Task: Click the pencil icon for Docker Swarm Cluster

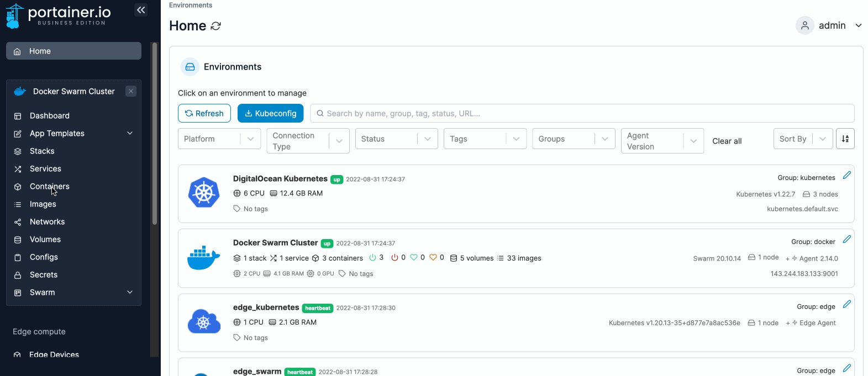Action: click(846, 240)
